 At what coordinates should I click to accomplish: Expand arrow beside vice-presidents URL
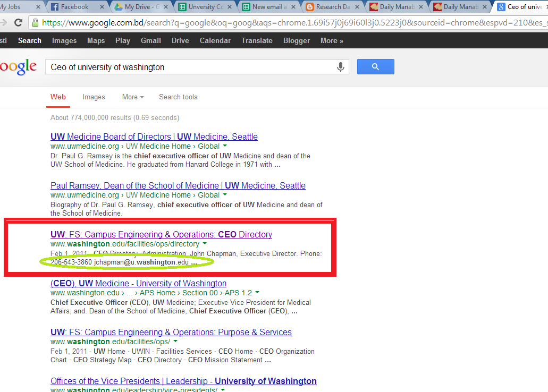(223, 389)
